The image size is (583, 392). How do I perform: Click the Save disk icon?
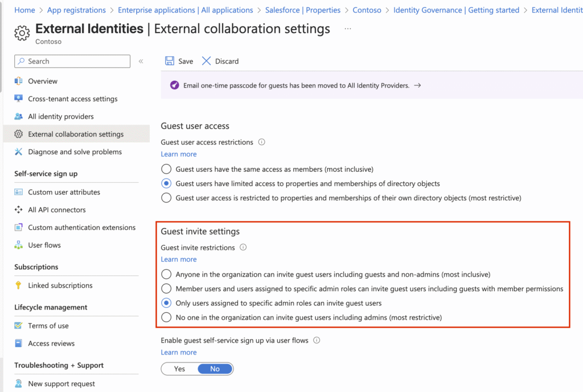(169, 61)
